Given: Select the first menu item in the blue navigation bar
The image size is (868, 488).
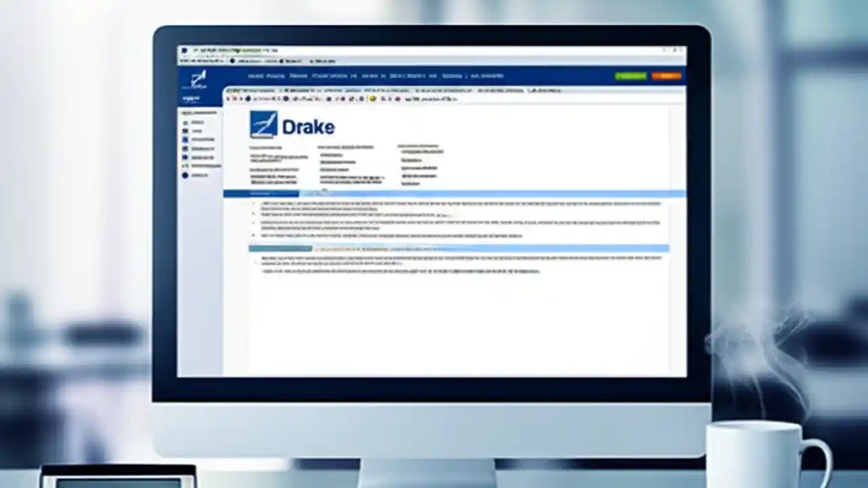Looking at the screenshot, I should coord(258,76).
